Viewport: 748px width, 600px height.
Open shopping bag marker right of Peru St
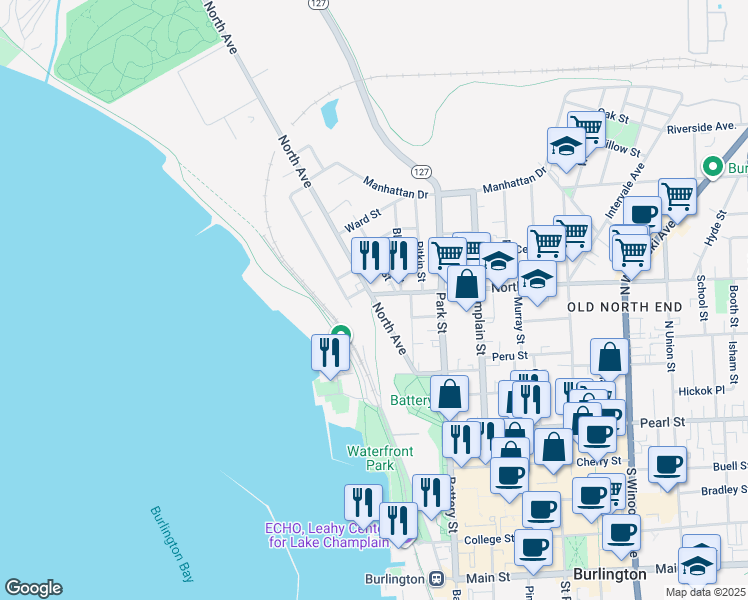click(609, 358)
